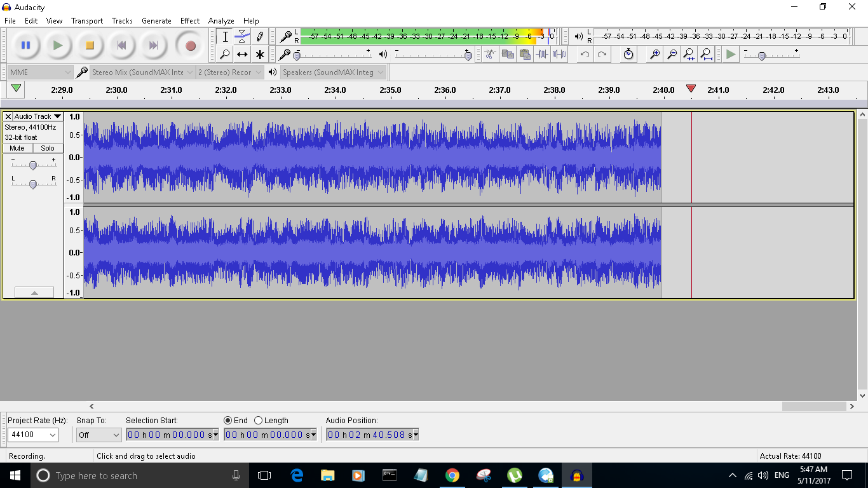The width and height of the screenshot is (868, 488).
Task: Click the green Play-at-speed button
Action: [x=731, y=55]
